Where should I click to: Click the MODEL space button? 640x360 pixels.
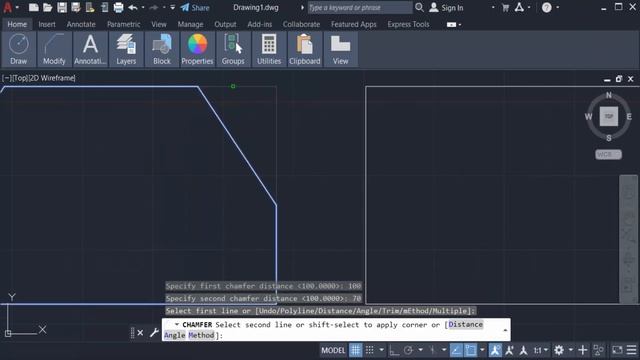tap(333, 350)
